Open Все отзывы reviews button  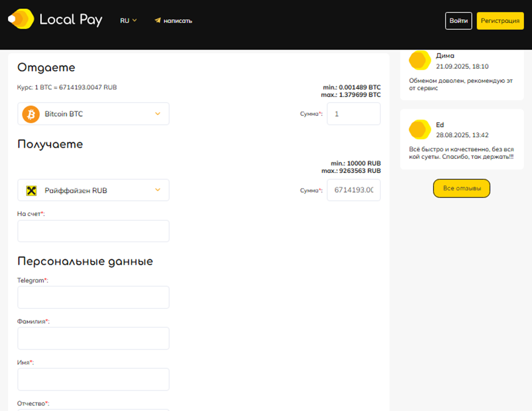tap(462, 188)
